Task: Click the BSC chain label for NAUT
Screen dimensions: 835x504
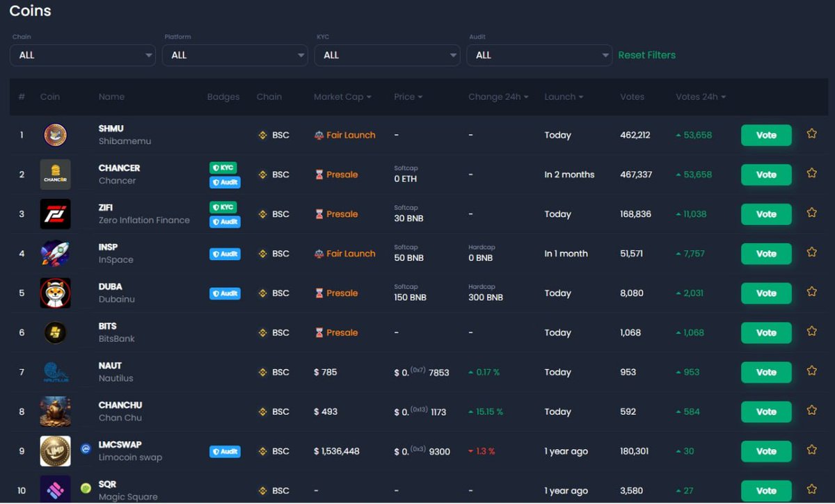Action: tap(274, 373)
